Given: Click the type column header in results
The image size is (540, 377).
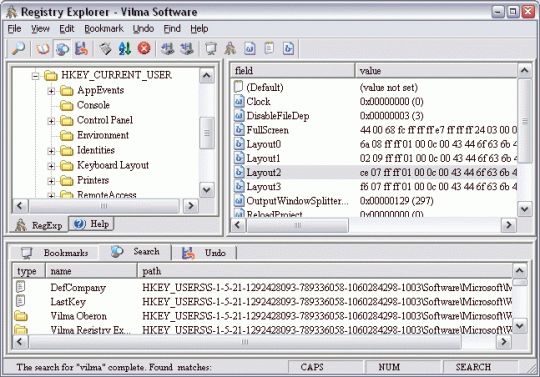Looking at the screenshot, I should click(x=29, y=271).
